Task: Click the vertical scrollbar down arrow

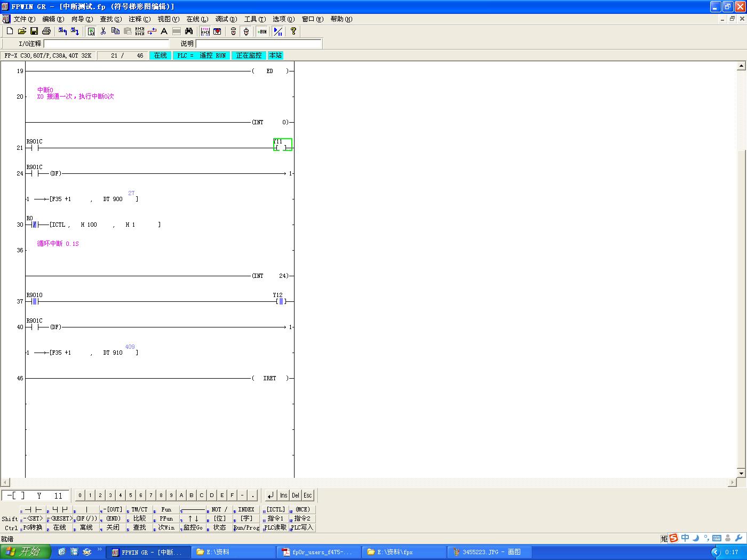Action: tap(741, 473)
